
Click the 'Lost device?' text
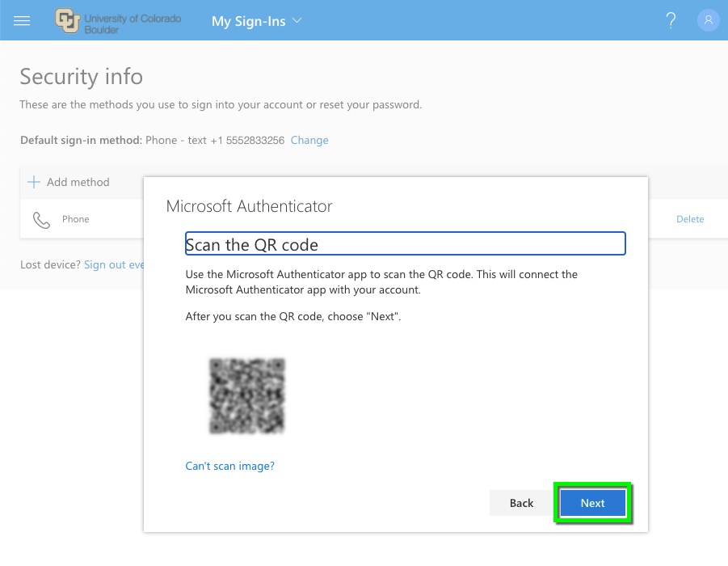coord(51,265)
